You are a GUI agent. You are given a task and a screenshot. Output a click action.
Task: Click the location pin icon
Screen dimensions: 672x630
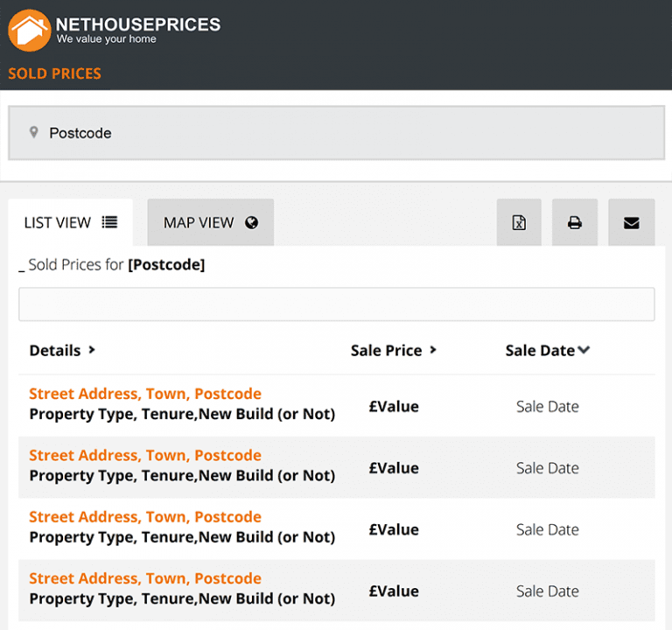(34, 132)
